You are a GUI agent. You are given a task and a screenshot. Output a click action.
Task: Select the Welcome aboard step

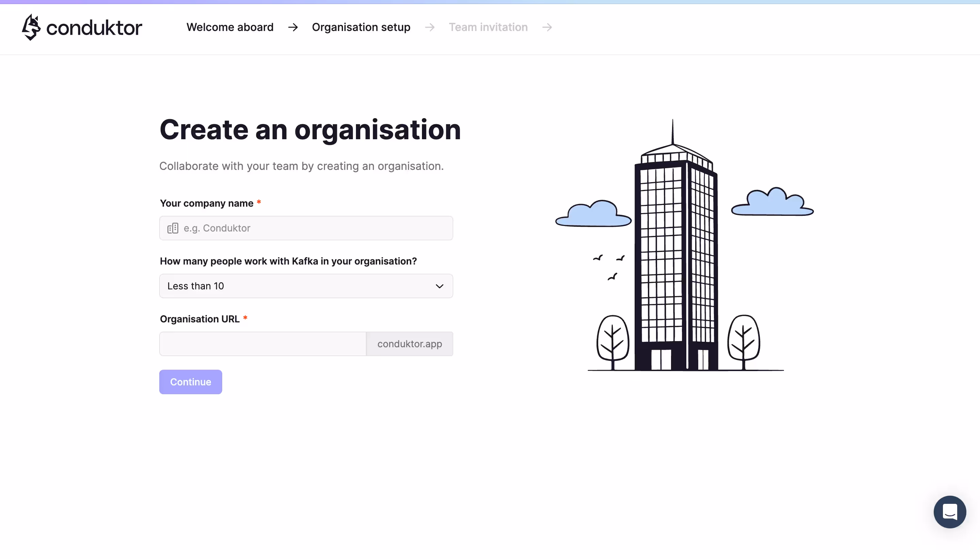tap(229, 27)
